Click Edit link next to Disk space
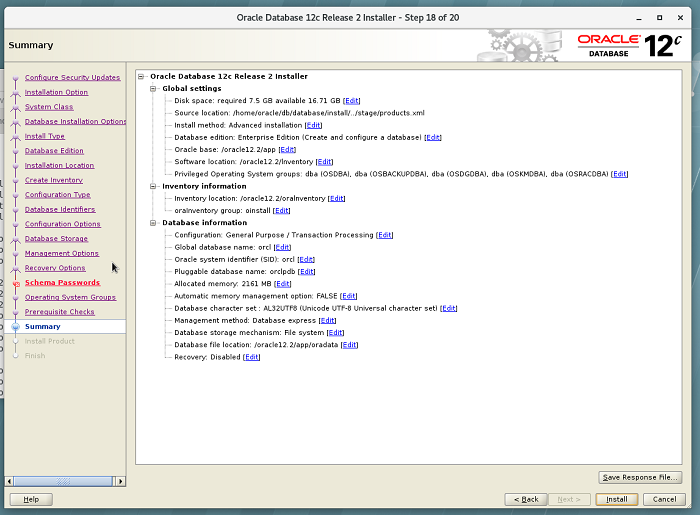700x515 pixels. point(352,101)
